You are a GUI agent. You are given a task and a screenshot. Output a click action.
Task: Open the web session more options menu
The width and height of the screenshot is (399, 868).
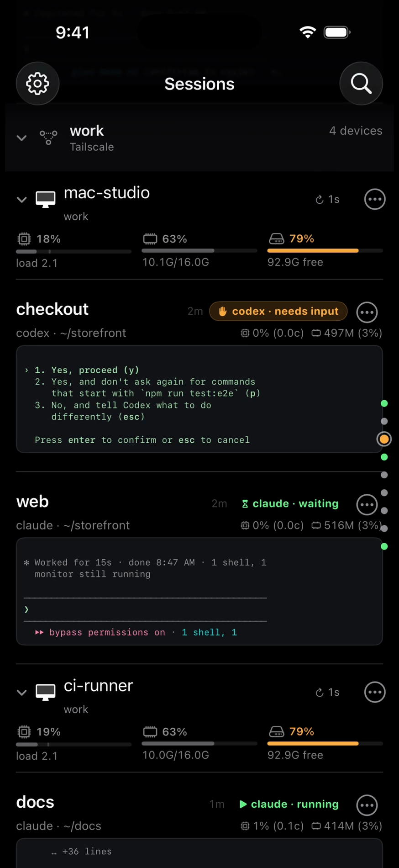367,504
